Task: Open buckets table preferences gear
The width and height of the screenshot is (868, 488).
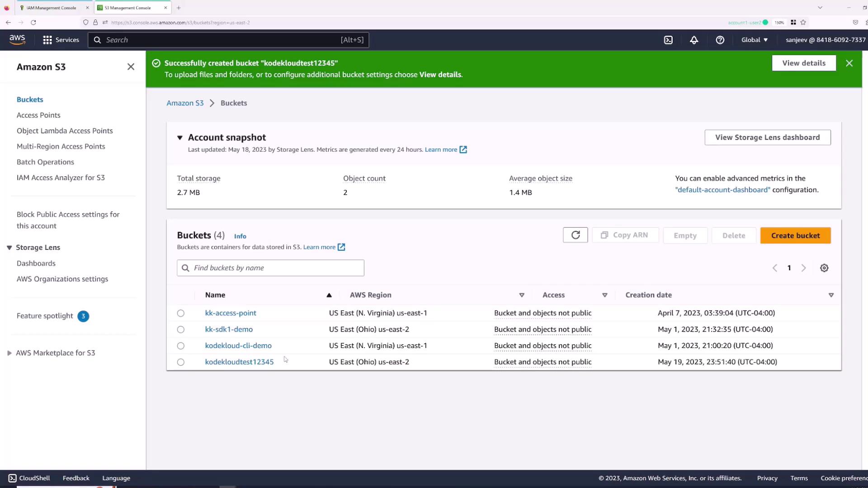Action: click(824, 268)
